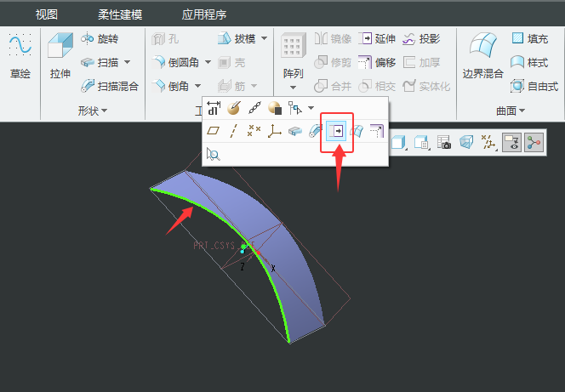The width and height of the screenshot is (565, 392).
Task: Apply 倒角 (Chamfer) tool
Action: (x=171, y=86)
